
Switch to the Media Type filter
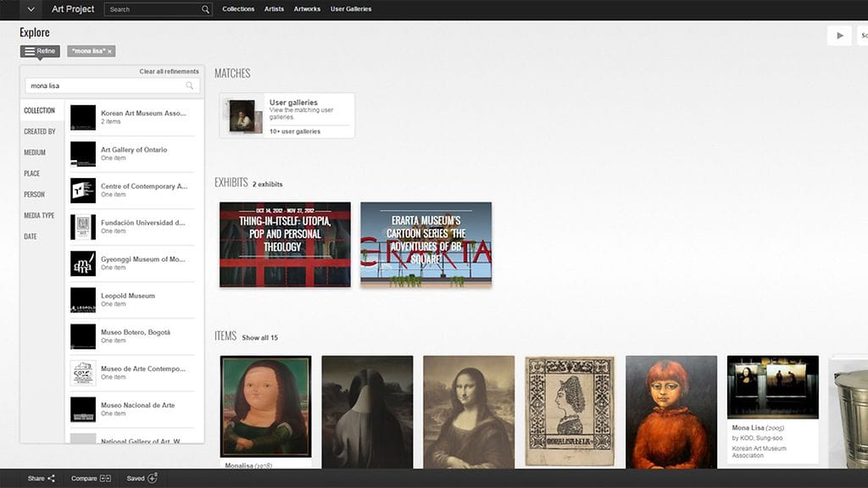[39, 215]
